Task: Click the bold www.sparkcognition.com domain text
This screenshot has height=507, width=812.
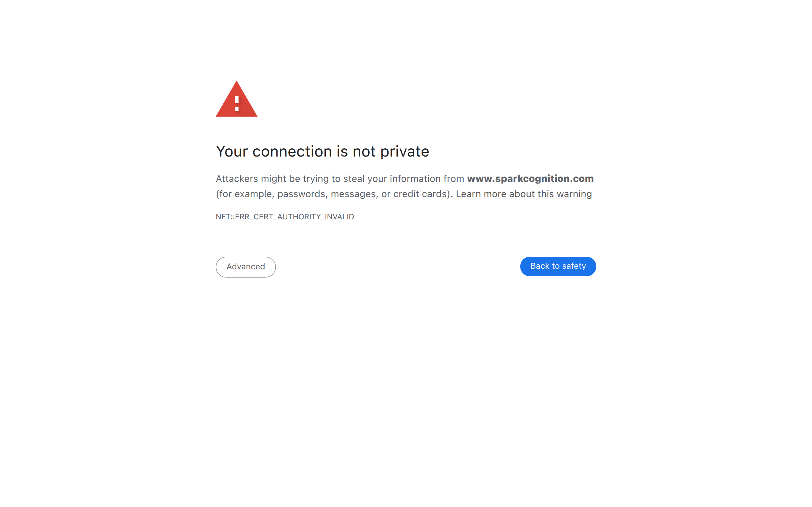Action: coord(530,178)
